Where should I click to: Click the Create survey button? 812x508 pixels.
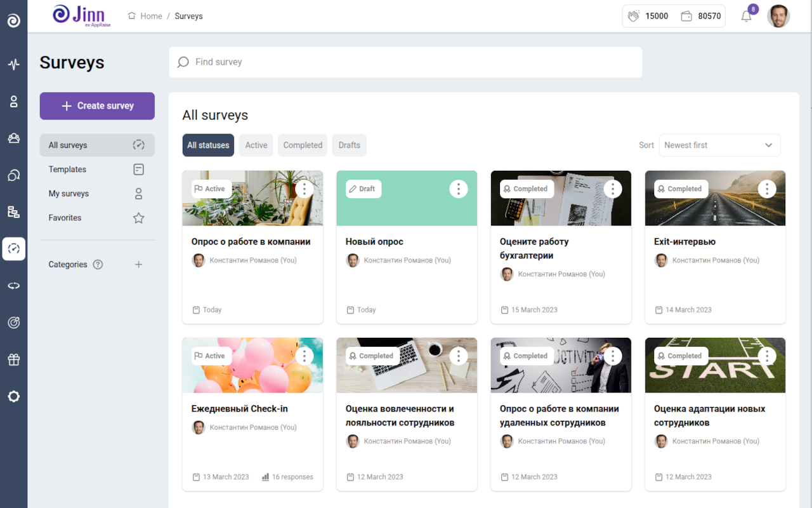click(96, 105)
